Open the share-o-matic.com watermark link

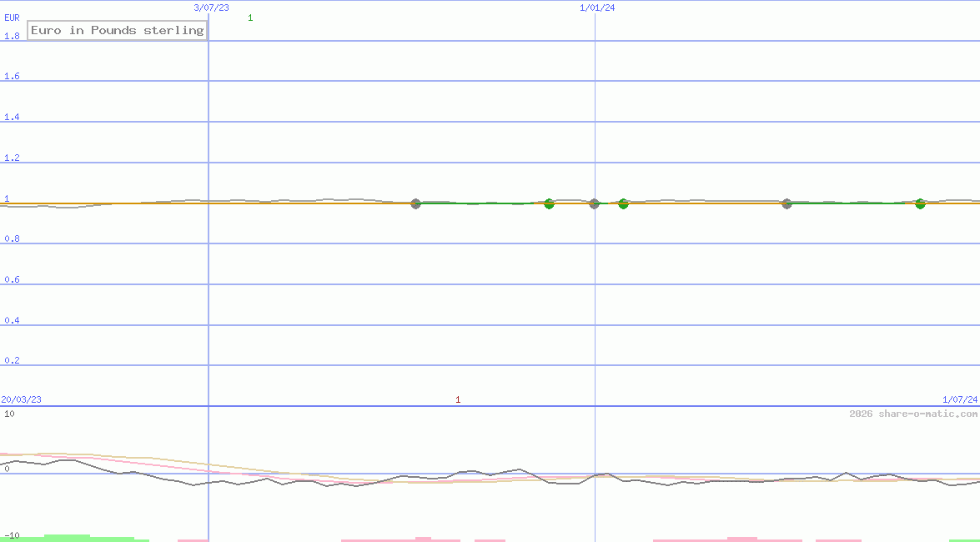913,414
